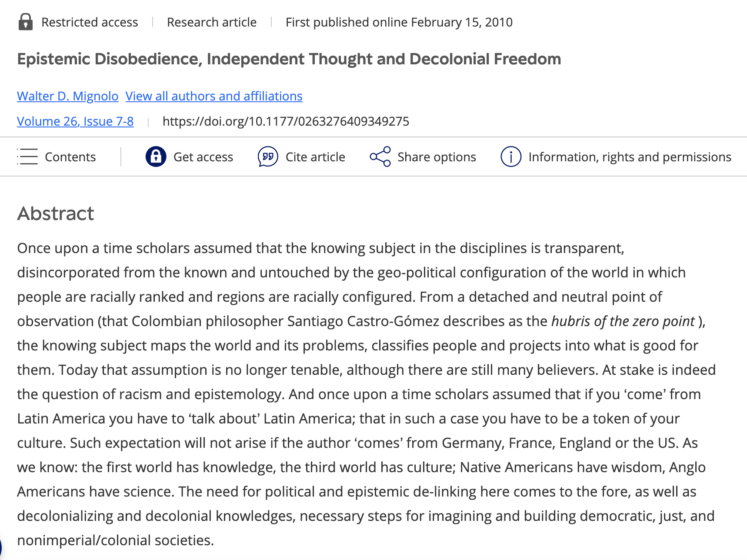Click the Restricted access label text

[90, 22]
